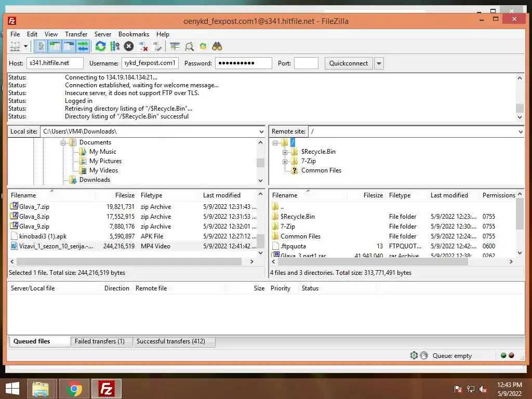
Task: Toggle processing of transfer queue
Action: [115, 46]
